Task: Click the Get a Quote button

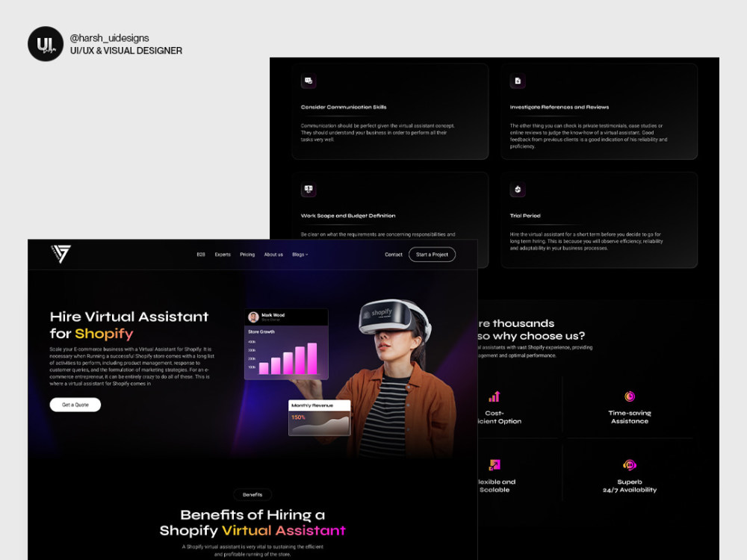Action: (x=75, y=405)
